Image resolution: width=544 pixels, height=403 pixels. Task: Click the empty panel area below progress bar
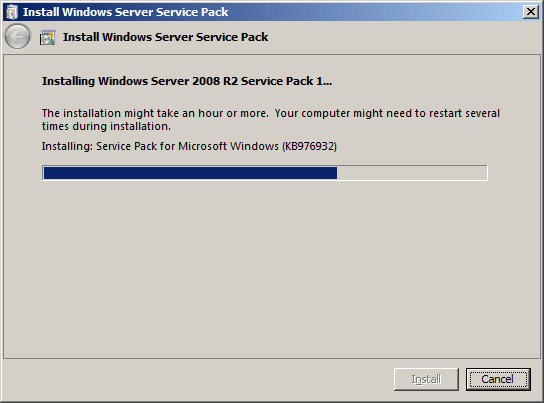tap(272, 269)
